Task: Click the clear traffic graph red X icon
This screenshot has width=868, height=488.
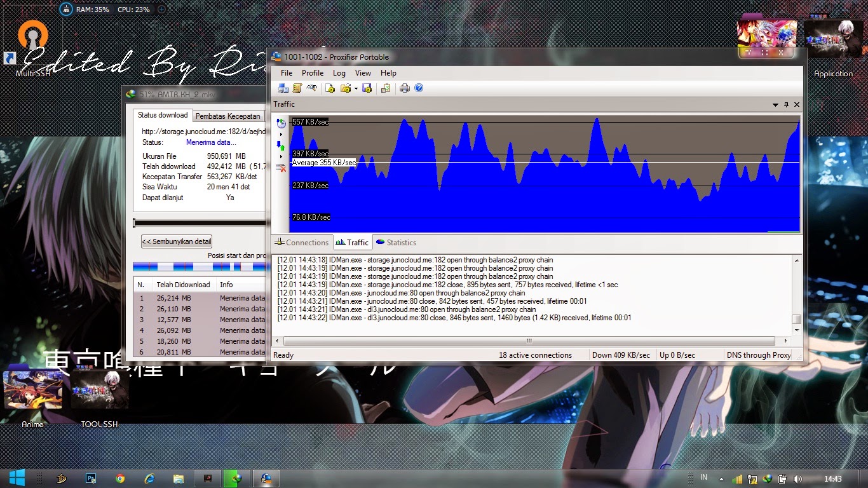Action: click(281, 168)
